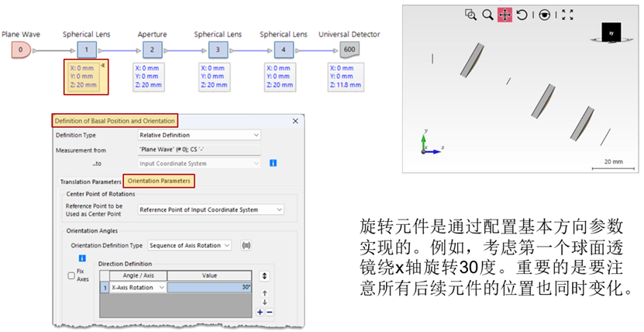Image resolution: width=644 pixels, height=332 pixels.
Task: Click the dialog title Definition of Basal Position
Action: point(115,121)
